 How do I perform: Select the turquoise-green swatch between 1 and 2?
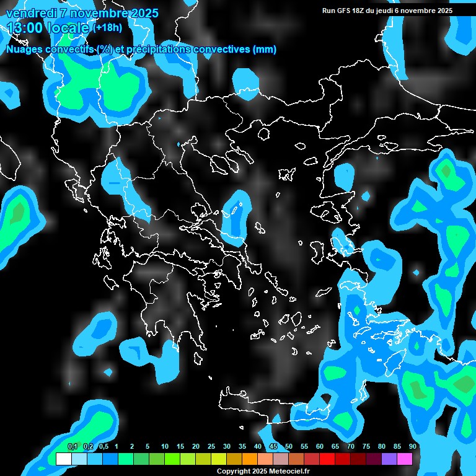point(126,459)
